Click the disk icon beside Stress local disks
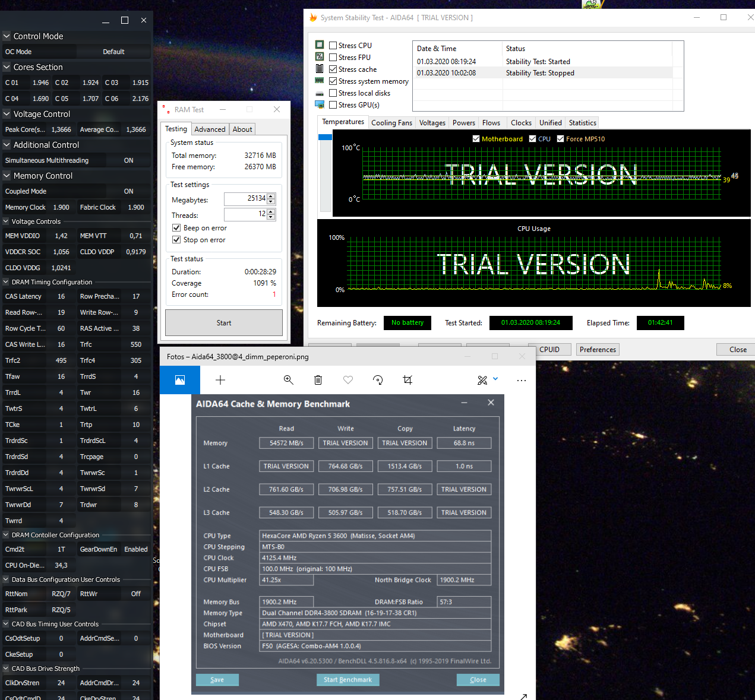Viewport: 755px width, 700px height. click(320, 93)
